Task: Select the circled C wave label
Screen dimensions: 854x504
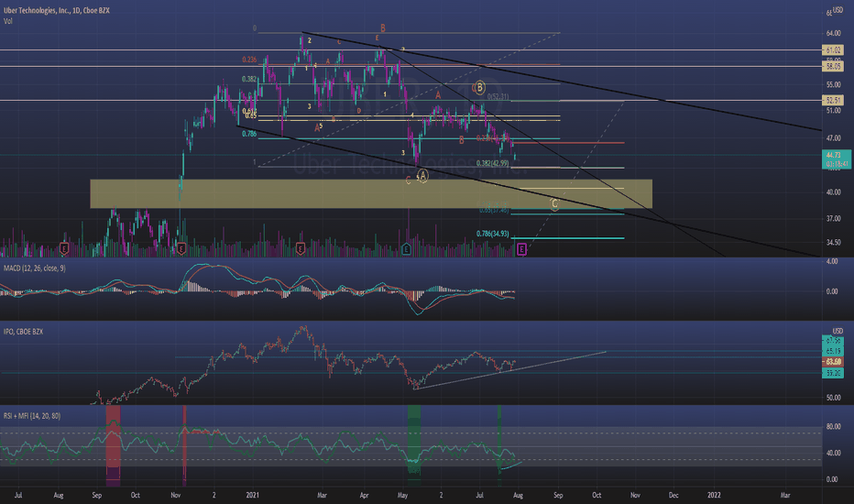Action: click(554, 204)
